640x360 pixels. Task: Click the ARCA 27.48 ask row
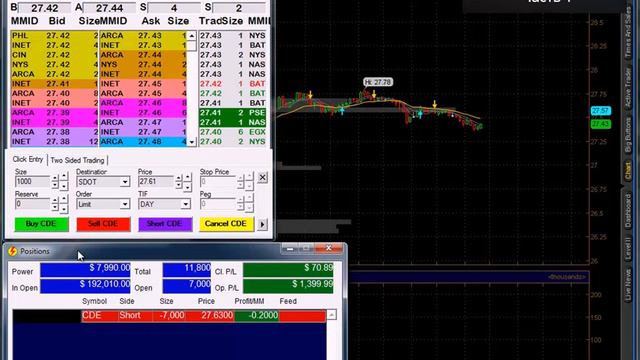[143, 142]
